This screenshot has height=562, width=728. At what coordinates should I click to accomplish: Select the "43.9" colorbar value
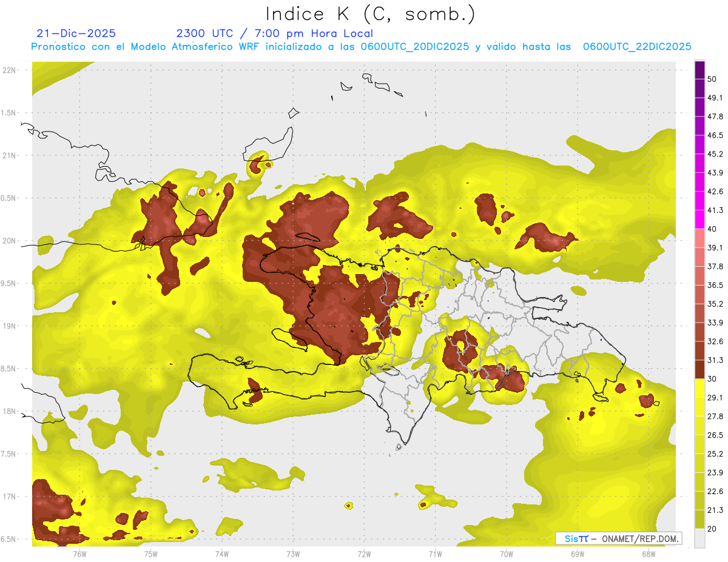point(715,173)
